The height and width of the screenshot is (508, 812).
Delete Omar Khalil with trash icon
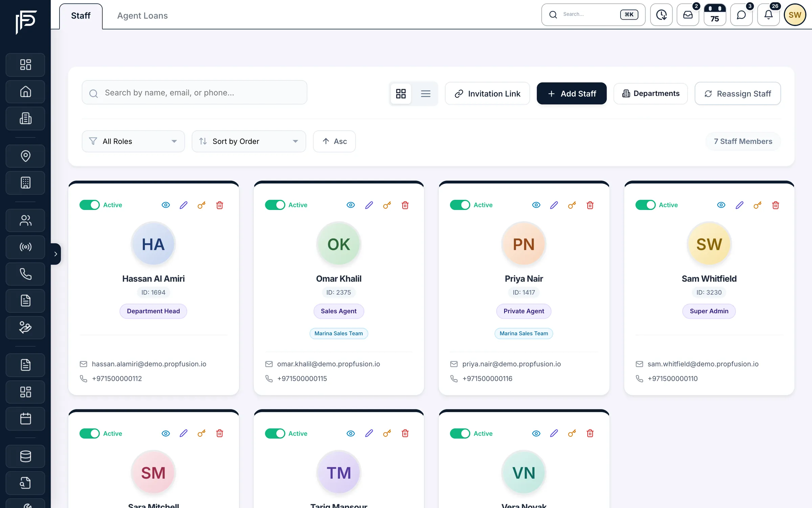[x=405, y=205]
